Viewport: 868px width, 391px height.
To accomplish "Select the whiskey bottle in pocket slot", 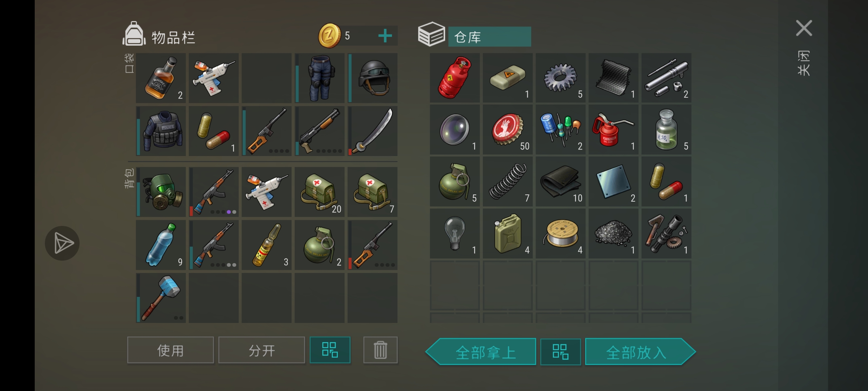I will point(161,78).
